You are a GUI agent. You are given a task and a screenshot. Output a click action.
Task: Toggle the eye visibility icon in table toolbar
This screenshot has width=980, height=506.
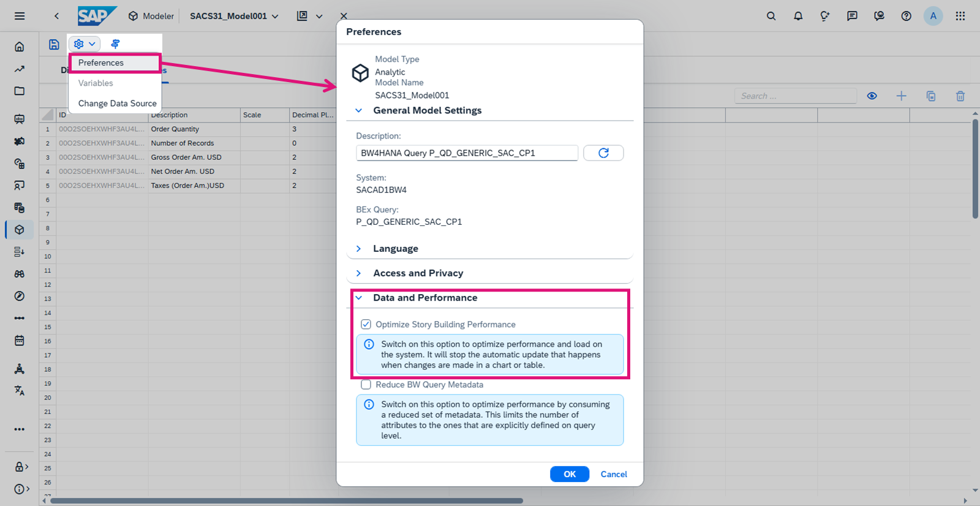(x=872, y=96)
